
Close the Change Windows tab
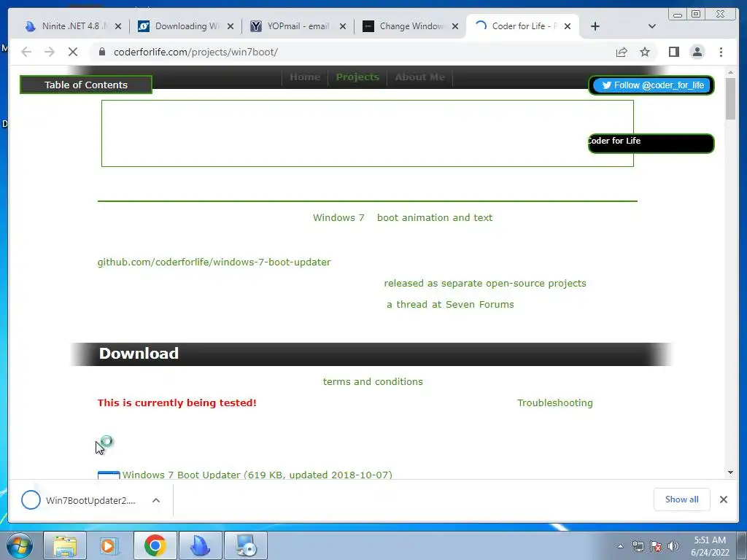coord(455,27)
